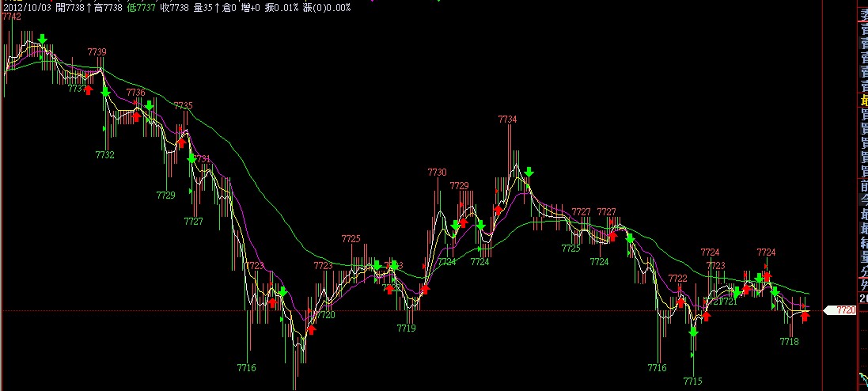This screenshot has height=391, width=868.
Task: Click the close price 收7738 in header
Action: 174,8
